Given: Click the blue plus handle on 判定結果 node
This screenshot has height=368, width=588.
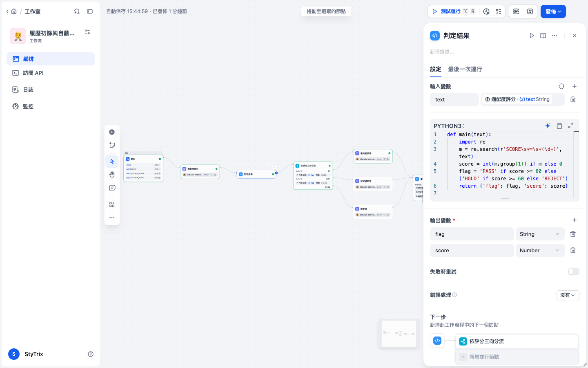Looking at the screenshot, I should [x=276, y=173].
